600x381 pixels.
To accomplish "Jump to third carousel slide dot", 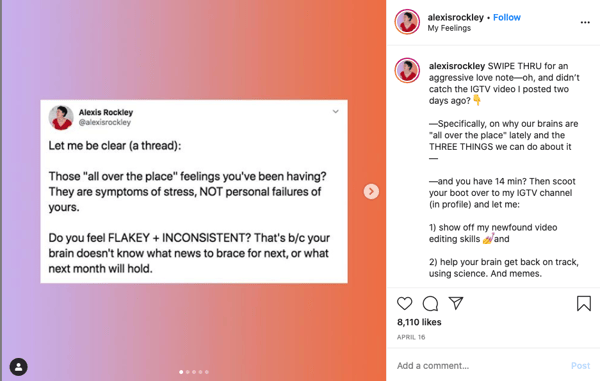I will pyautogui.click(x=194, y=372).
